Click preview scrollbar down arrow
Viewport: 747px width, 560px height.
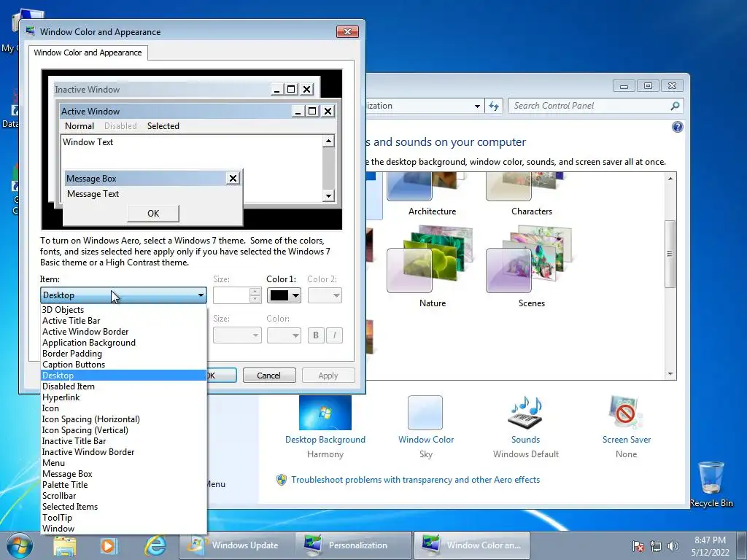(328, 195)
